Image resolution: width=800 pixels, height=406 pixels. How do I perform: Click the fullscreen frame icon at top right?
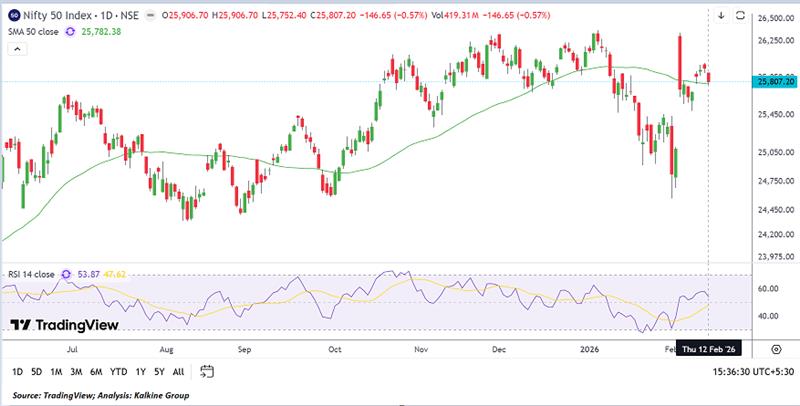click(x=741, y=16)
